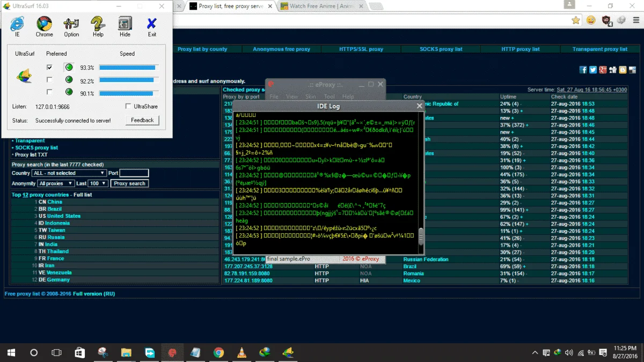Open Proxy list by county link
644x362 pixels.
[202, 49]
